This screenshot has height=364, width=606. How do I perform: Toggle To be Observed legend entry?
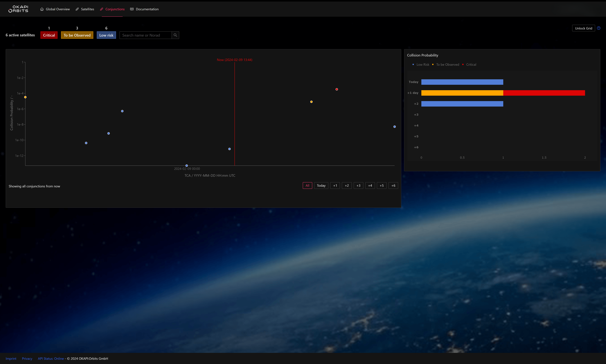click(446, 65)
